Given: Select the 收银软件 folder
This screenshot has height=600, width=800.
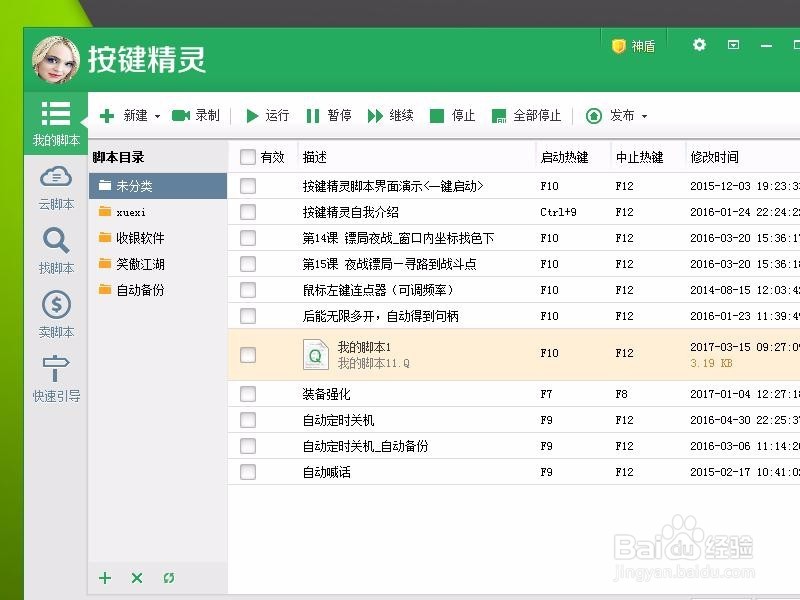Looking at the screenshot, I should (x=158, y=238).
